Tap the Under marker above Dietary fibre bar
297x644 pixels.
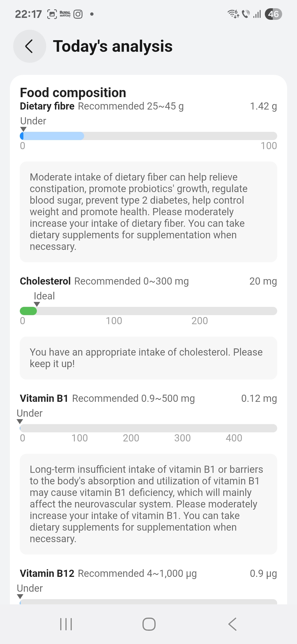(33, 121)
